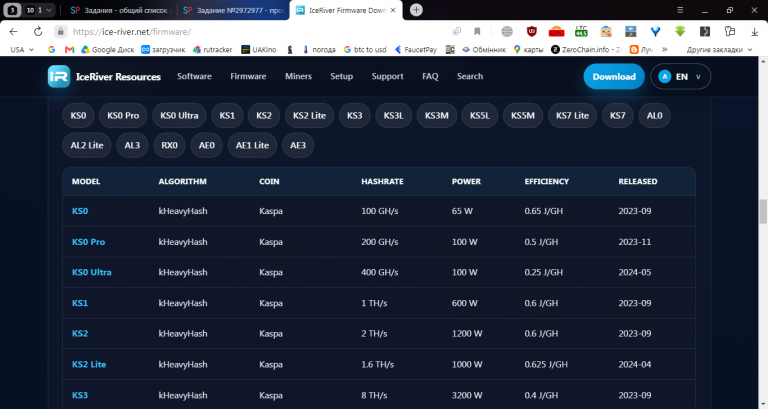Open the KS2 Lite model link
The width and height of the screenshot is (768, 409).
(x=89, y=364)
